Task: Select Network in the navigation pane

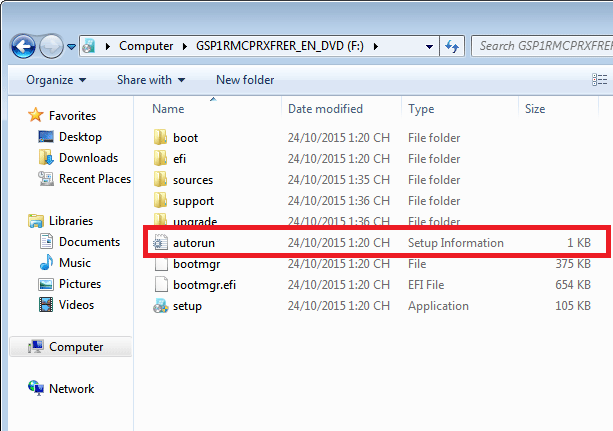Action: [71, 389]
